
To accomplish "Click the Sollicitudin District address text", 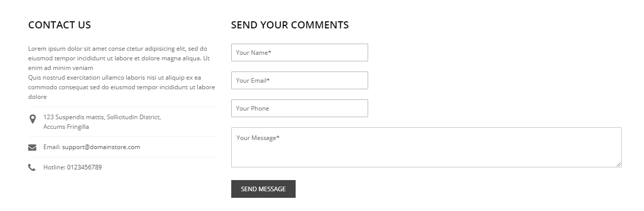I will tap(134, 117).
